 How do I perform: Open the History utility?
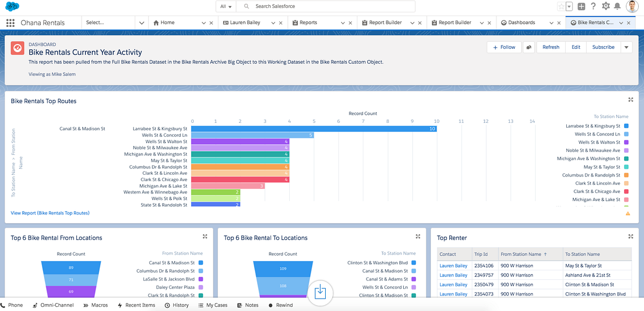[177, 305]
